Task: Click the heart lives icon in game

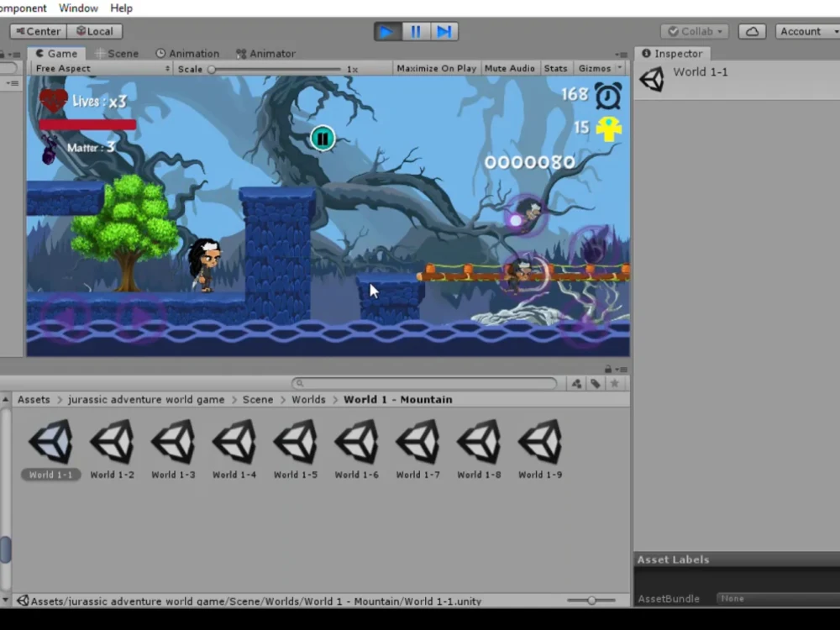Action: coord(54,100)
